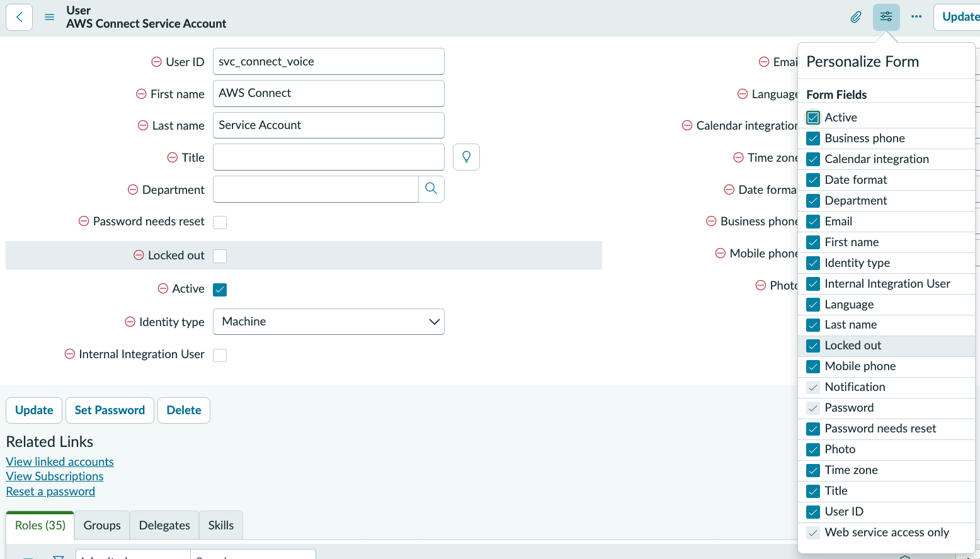The image size is (980, 559).
Task: Click the User ID input field
Action: 329,62
